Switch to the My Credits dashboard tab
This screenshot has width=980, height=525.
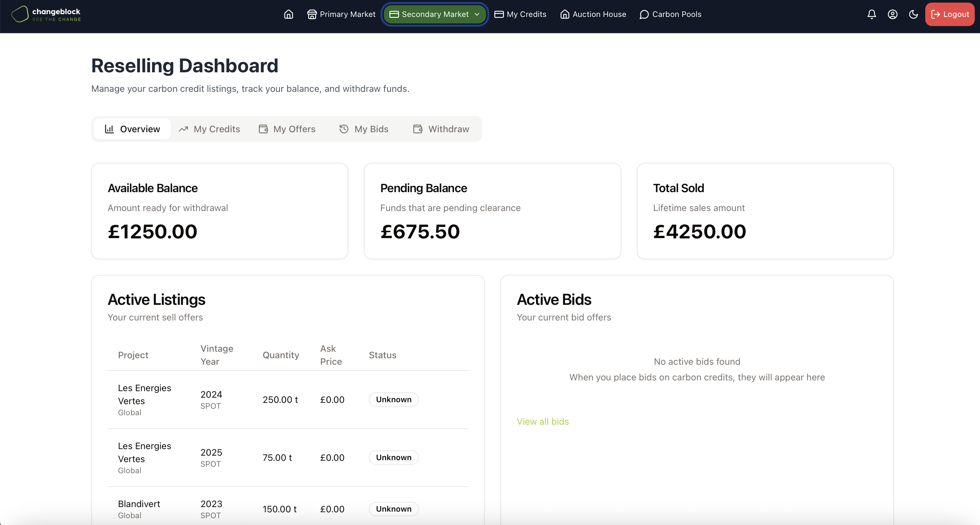[x=209, y=129]
